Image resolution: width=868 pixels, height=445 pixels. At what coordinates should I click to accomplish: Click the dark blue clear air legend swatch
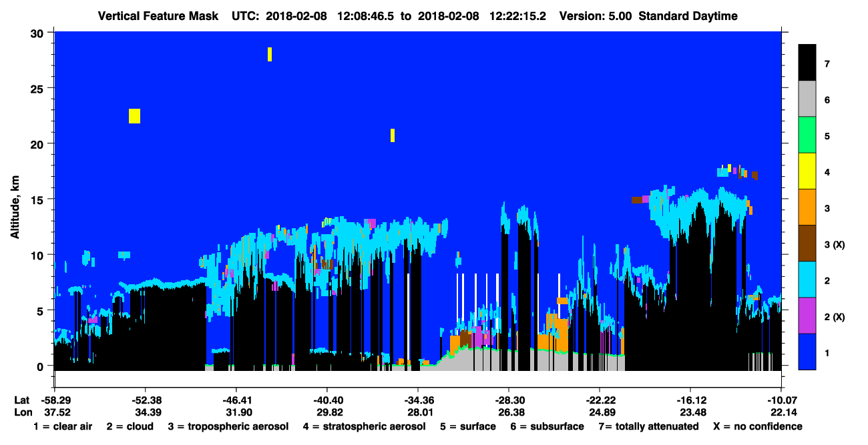point(807,352)
